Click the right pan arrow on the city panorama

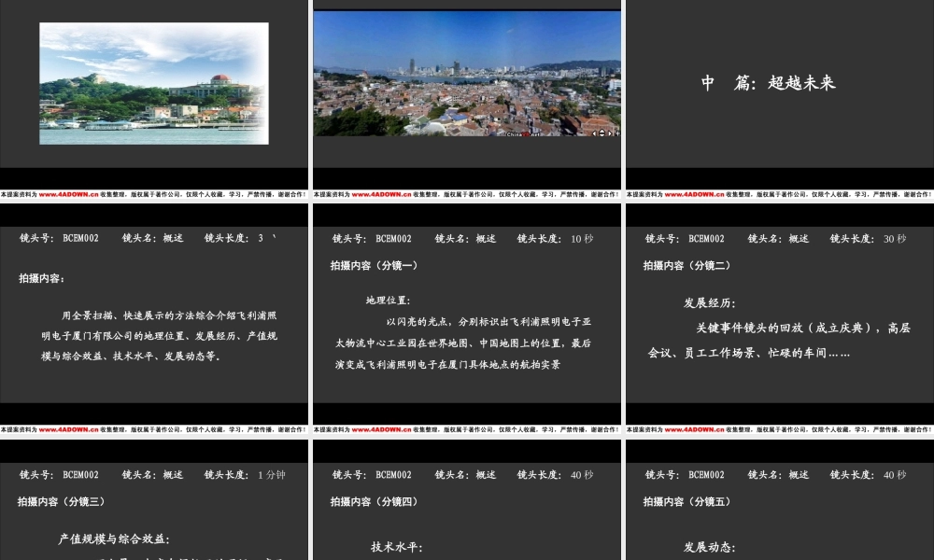coord(610,133)
